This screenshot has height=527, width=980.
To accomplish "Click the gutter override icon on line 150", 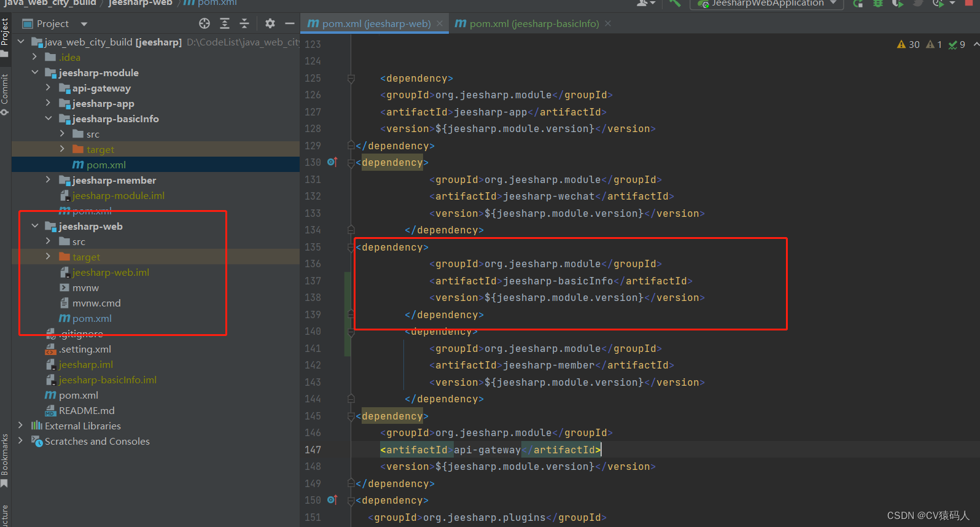I will tap(332, 500).
